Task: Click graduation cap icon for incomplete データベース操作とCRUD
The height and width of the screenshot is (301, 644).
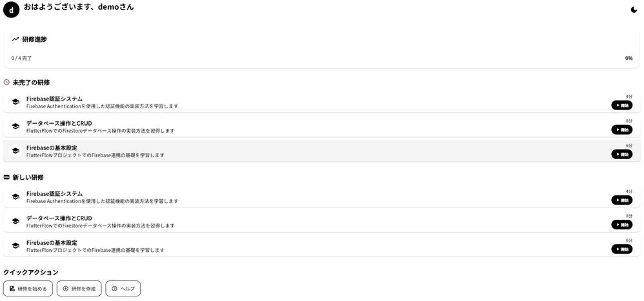Action: 15,126
